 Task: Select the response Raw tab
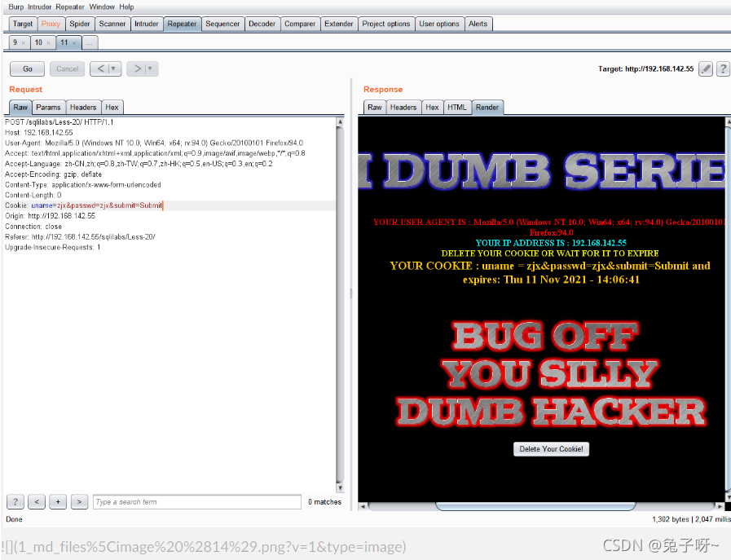375,108
